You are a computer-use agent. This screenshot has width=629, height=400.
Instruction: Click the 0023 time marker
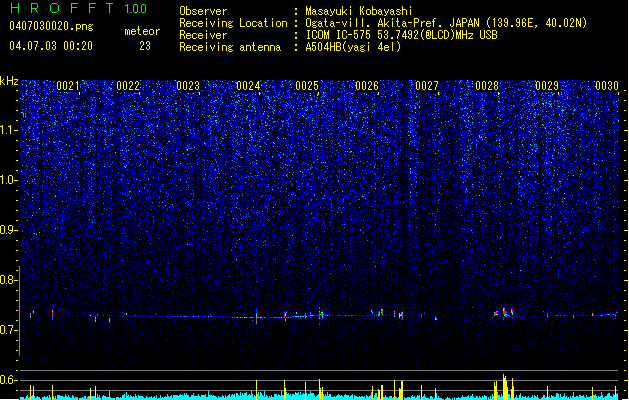[x=188, y=86]
